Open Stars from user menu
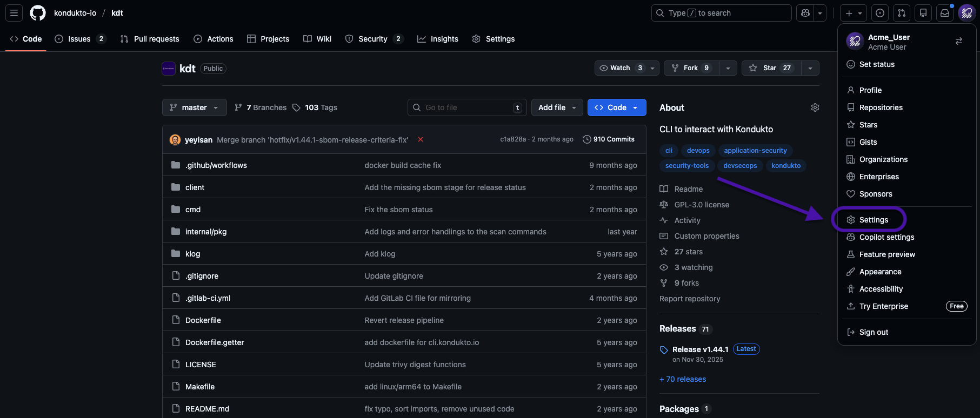Viewport: 980px width, 418px height. 907,125
